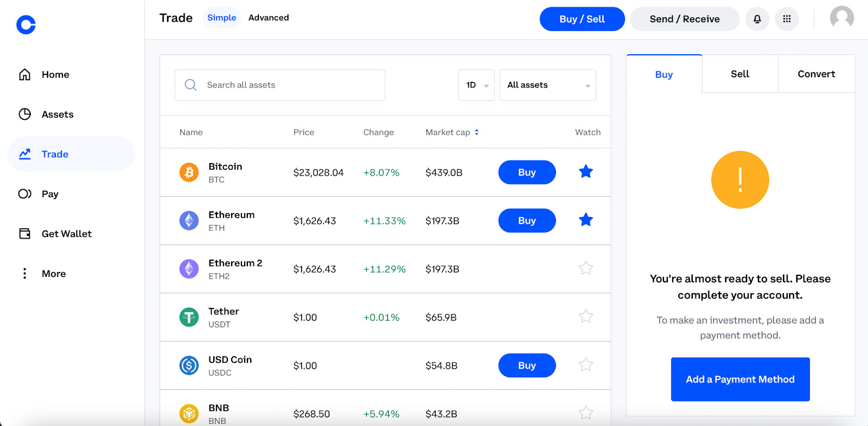The width and height of the screenshot is (868, 426).
Task: Add BNB to watchlist star
Action: pyautogui.click(x=586, y=413)
